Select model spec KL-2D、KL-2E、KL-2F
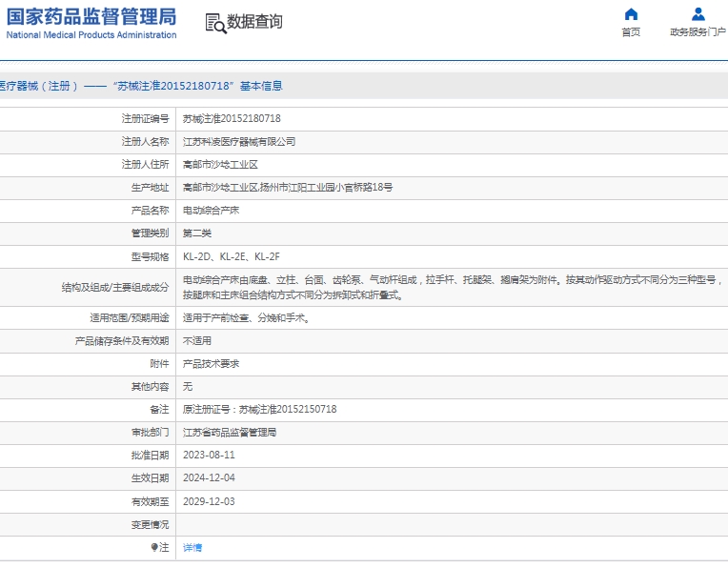This screenshot has width=728, height=568. pyautogui.click(x=232, y=256)
